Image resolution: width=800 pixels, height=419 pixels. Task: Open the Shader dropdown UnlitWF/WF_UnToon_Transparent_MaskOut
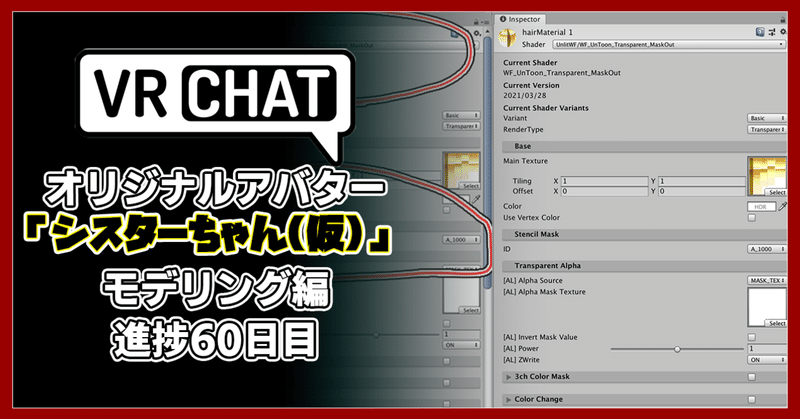[x=669, y=44]
